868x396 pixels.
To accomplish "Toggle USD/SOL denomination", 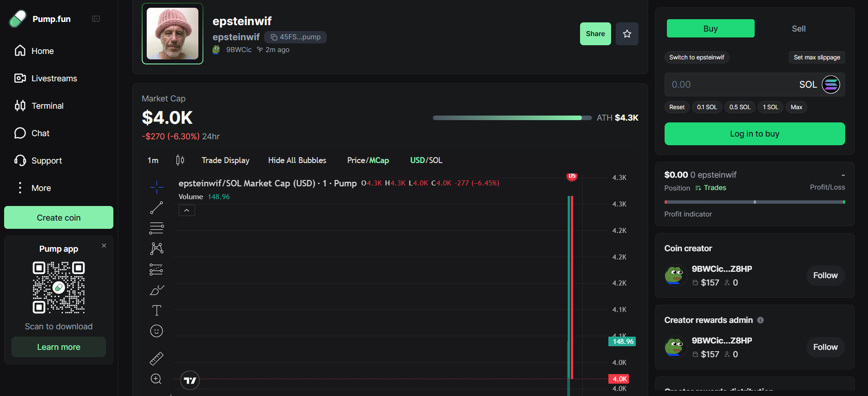I will pyautogui.click(x=426, y=160).
